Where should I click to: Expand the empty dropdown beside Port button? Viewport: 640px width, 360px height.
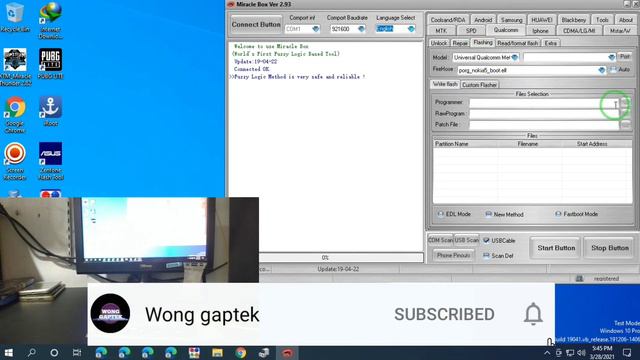[x=611, y=58]
